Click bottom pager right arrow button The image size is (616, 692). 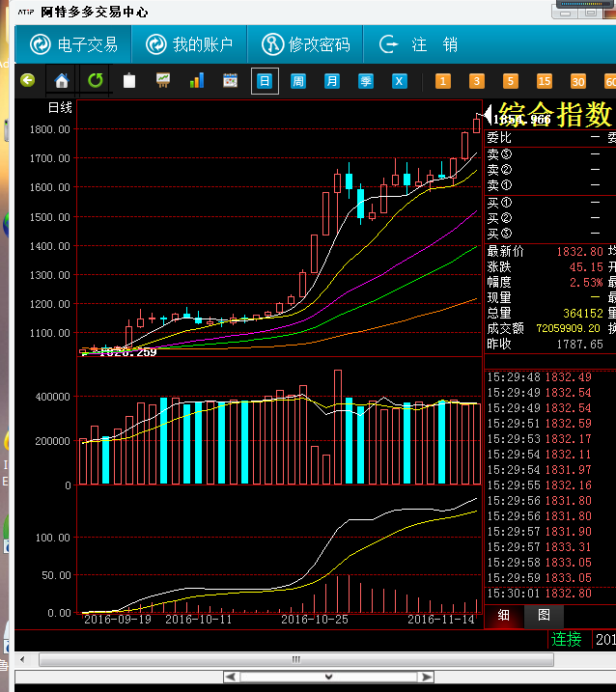point(425,677)
